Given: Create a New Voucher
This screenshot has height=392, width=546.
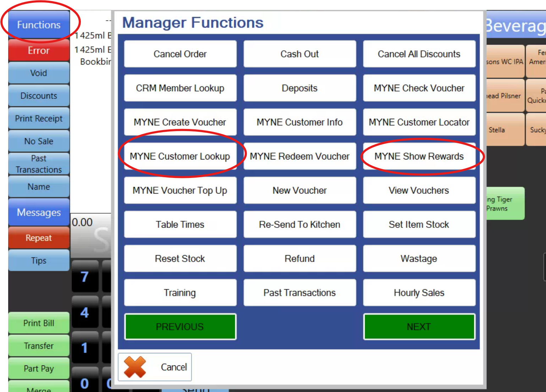Looking at the screenshot, I should point(300,190).
